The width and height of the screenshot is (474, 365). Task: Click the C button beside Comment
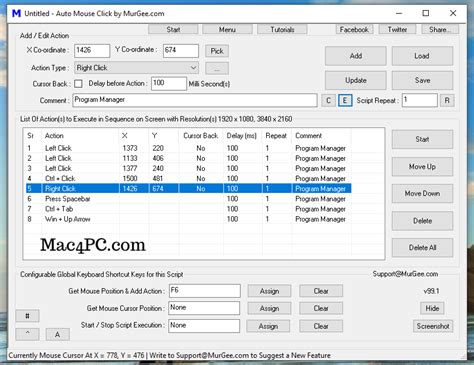pos(328,100)
